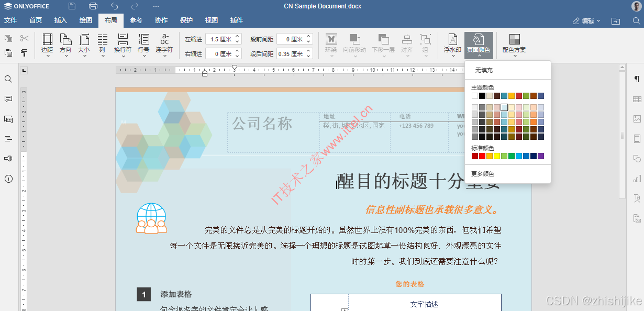Click the Copy style paintbrush icon
Viewport: 644px width, 311px height.
(x=24, y=53)
